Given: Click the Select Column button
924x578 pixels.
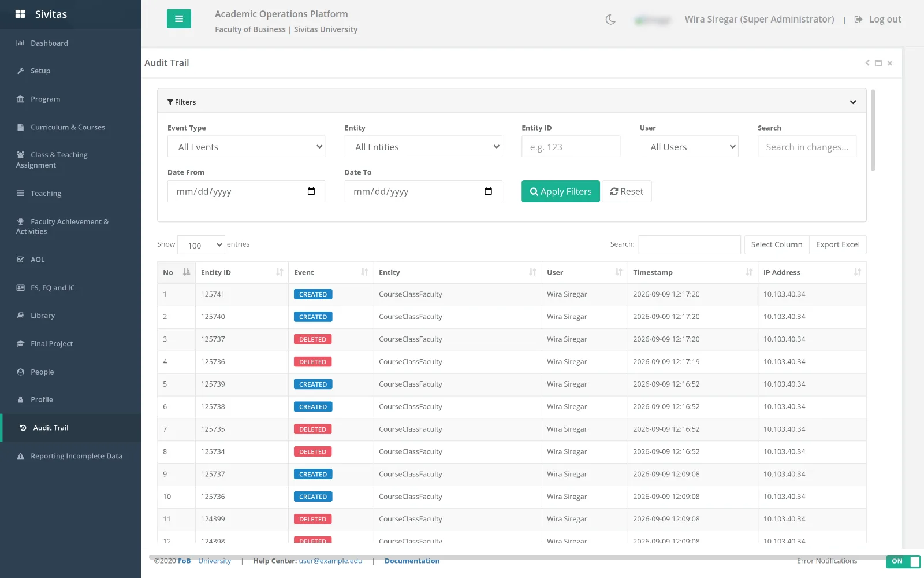Looking at the screenshot, I should [777, 245].
